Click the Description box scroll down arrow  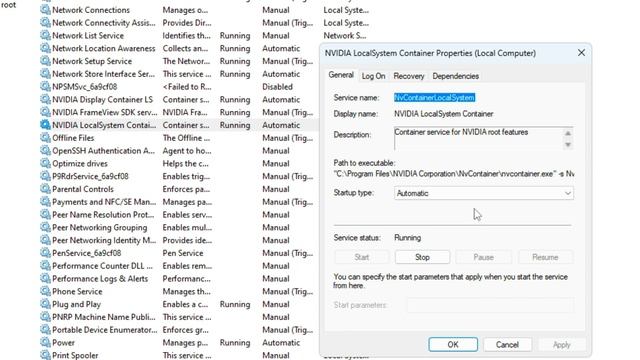(568, 144)
